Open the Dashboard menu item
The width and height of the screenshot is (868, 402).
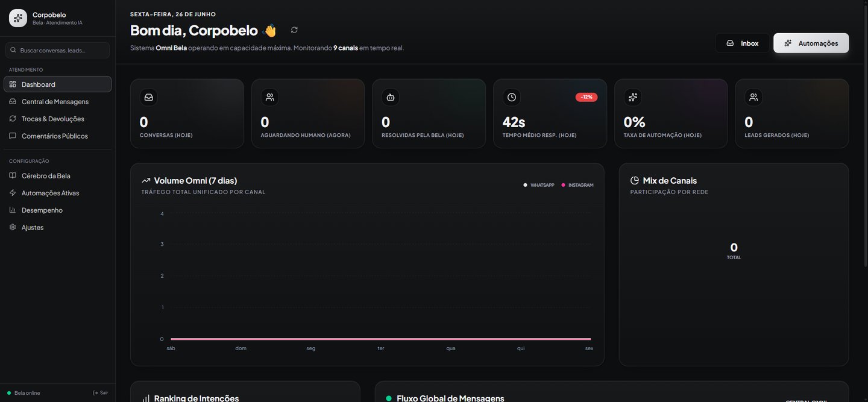(58, 84)
